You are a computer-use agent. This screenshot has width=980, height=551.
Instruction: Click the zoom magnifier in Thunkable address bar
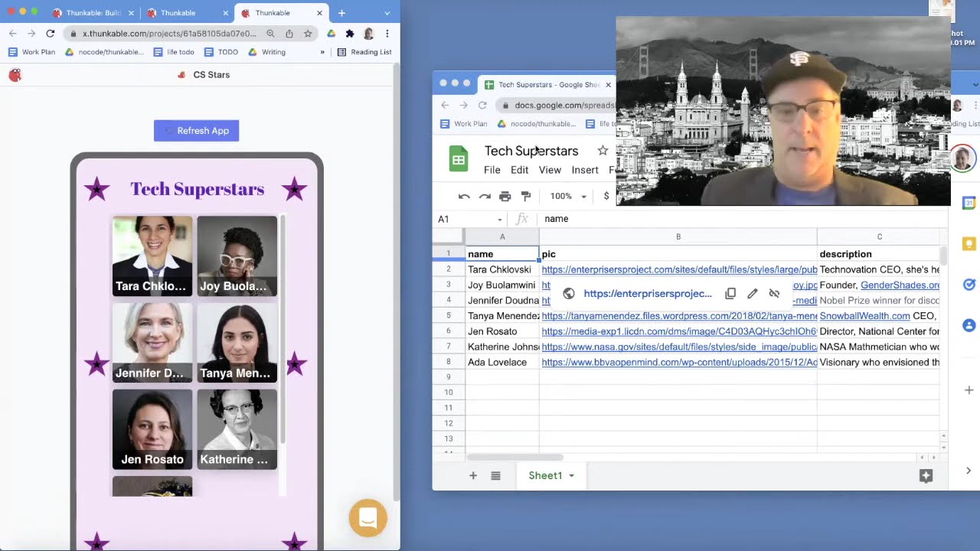click(x=270, y=34)
